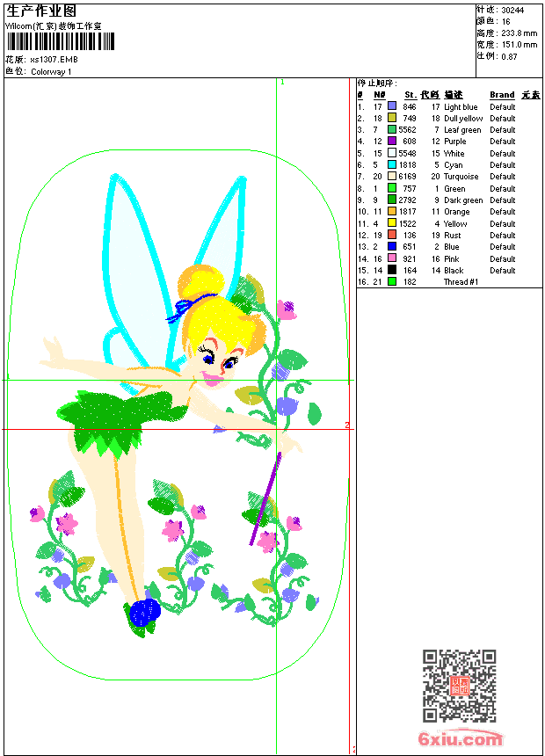The width and height of the screenshot is (545, 756).
Task: Click the stitch count value 30244
Action: click(512, 11)
